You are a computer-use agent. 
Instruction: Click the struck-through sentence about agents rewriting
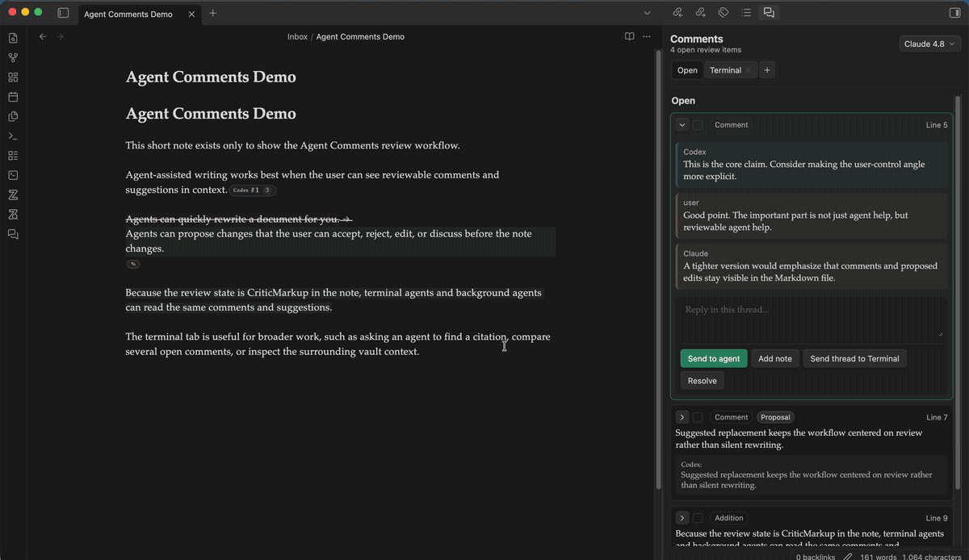tap(238, 219)
